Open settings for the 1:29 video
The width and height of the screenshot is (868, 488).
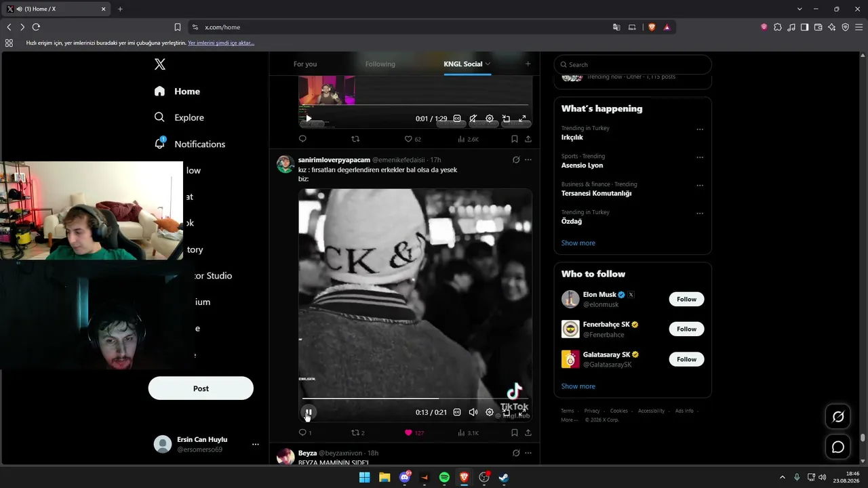490,119
